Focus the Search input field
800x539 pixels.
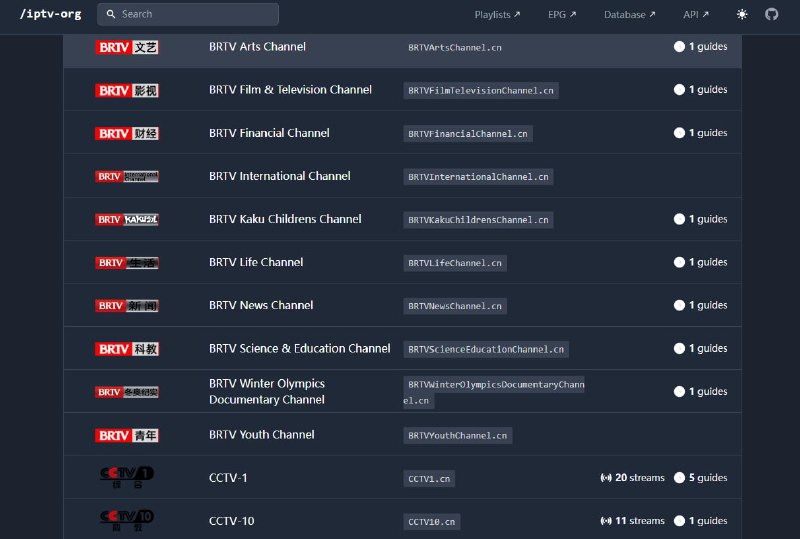tap(188, 14)
